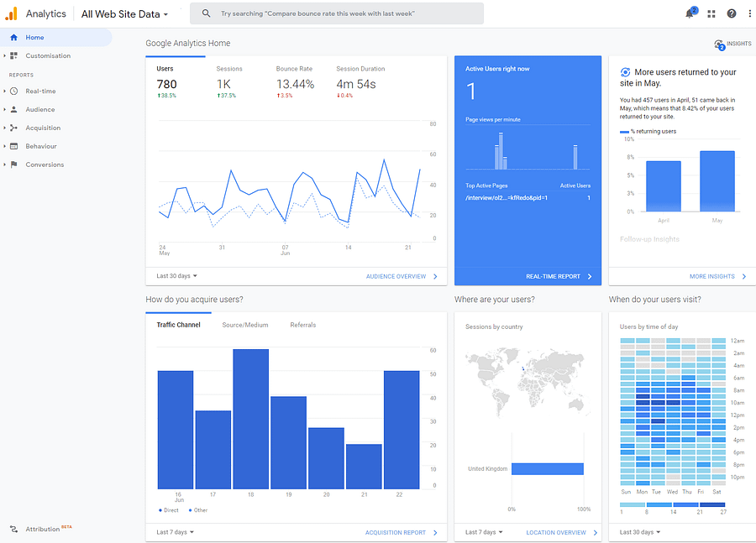This screenshot has width=756, height=543.
Task: Click the May returning users bar
Action: (x=717, y=181)
